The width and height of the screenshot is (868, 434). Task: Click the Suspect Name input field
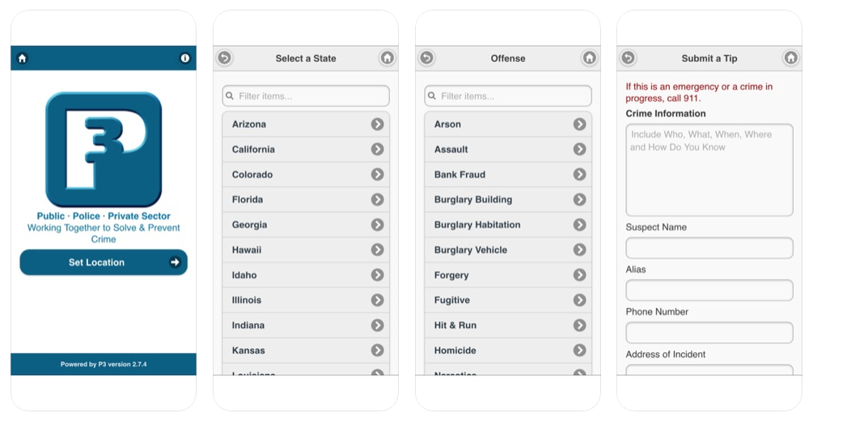click(x=709, y=248)
